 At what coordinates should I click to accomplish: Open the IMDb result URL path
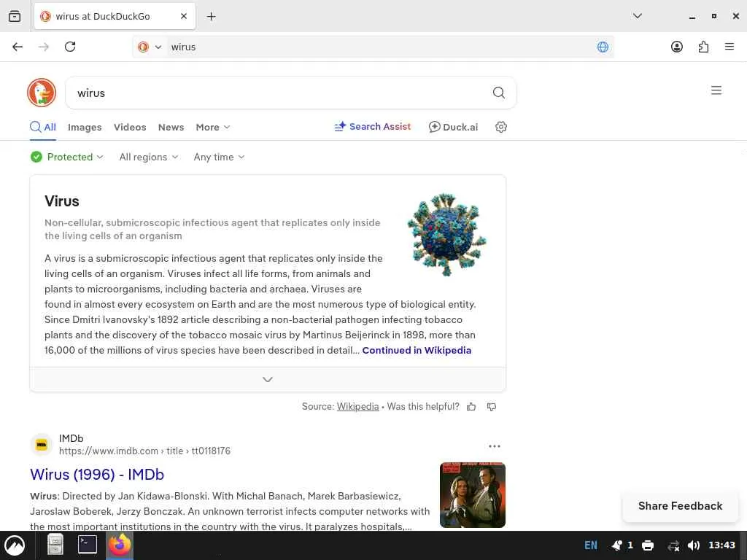pyautogui.click(x=145, y=451)
